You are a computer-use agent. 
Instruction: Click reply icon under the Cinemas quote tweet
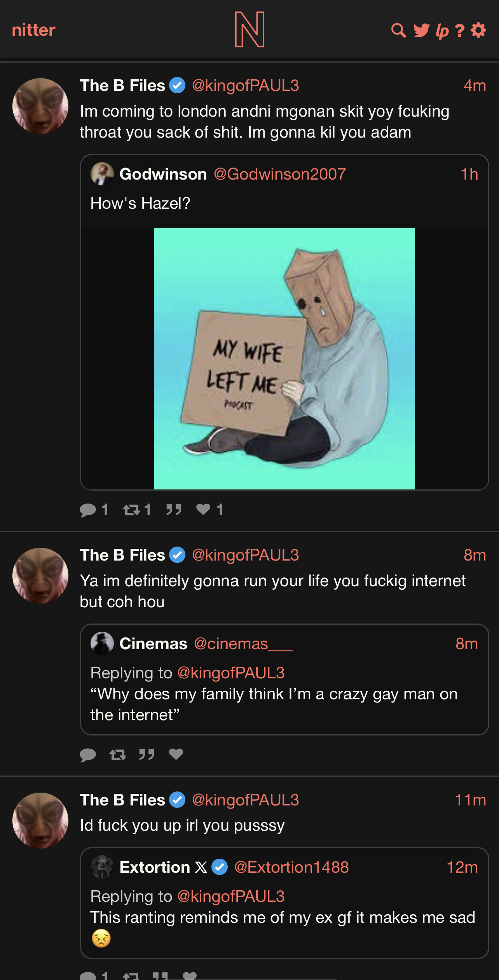tap(88, 755)
